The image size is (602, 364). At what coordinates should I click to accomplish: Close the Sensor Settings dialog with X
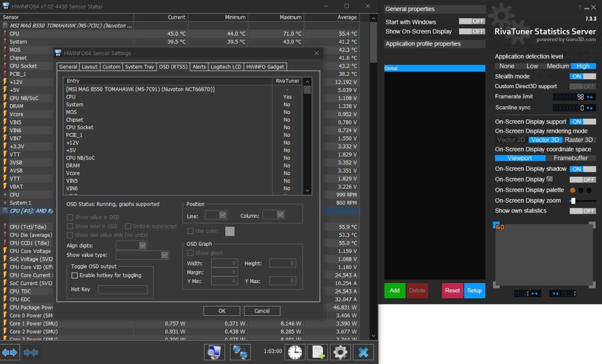pos(317,53)
